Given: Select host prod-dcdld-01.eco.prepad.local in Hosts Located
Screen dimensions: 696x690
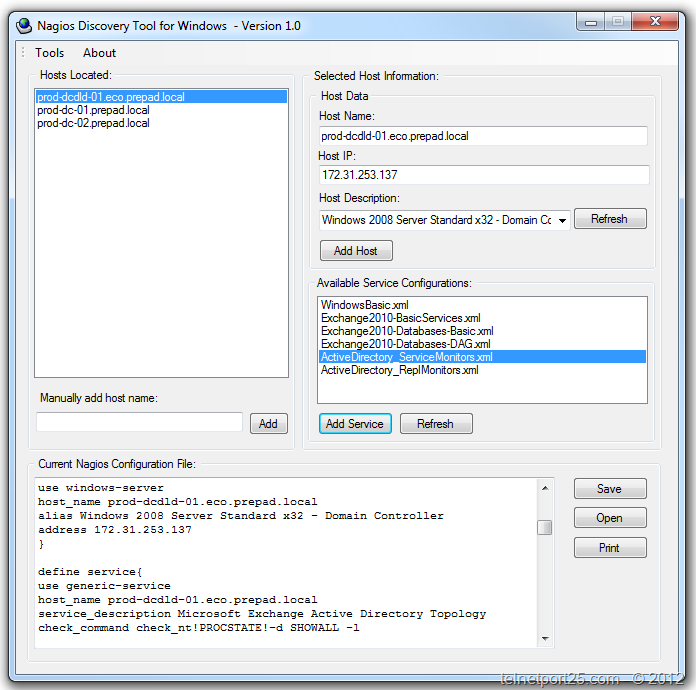Looking at the screenshot, I should click(161, 97).
